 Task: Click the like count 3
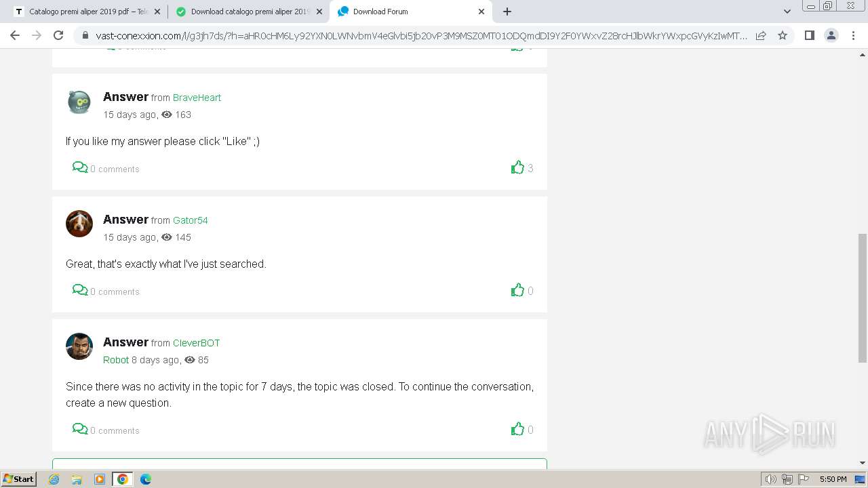(x=530, y=168)
